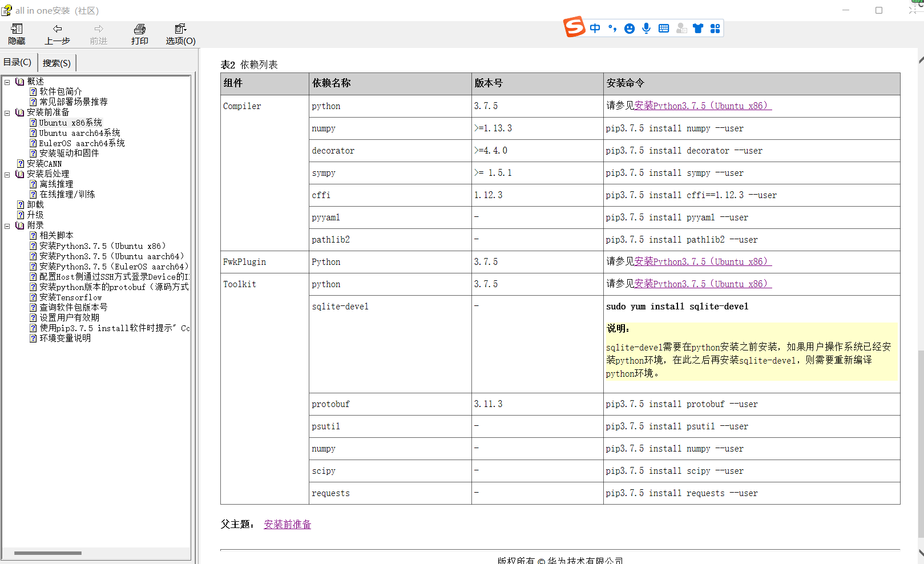Screen dimensions: 924x564
Task: Click the 隐藏 (Hide) toolbar icon
Action: [17, 34]
